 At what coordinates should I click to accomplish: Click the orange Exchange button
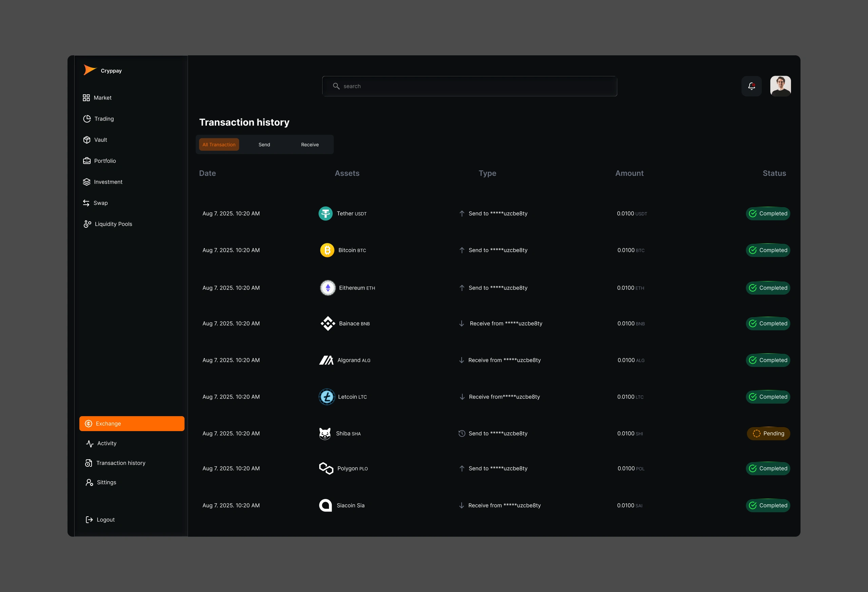[132, 423]
